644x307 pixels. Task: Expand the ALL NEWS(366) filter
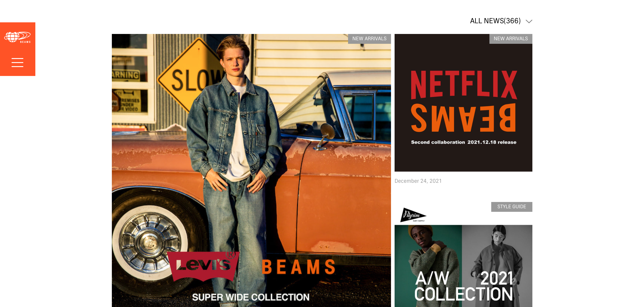(x=495, y=21)
